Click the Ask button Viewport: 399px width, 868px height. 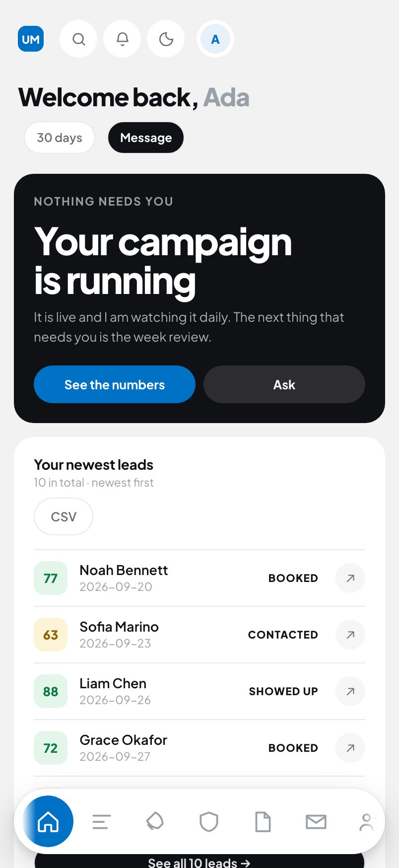pos(284,384)
